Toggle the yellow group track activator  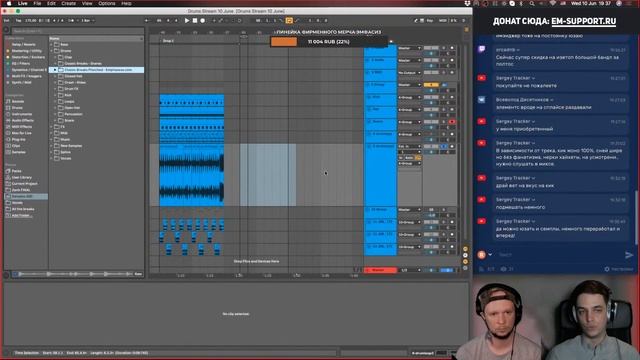tap(431, 85)
